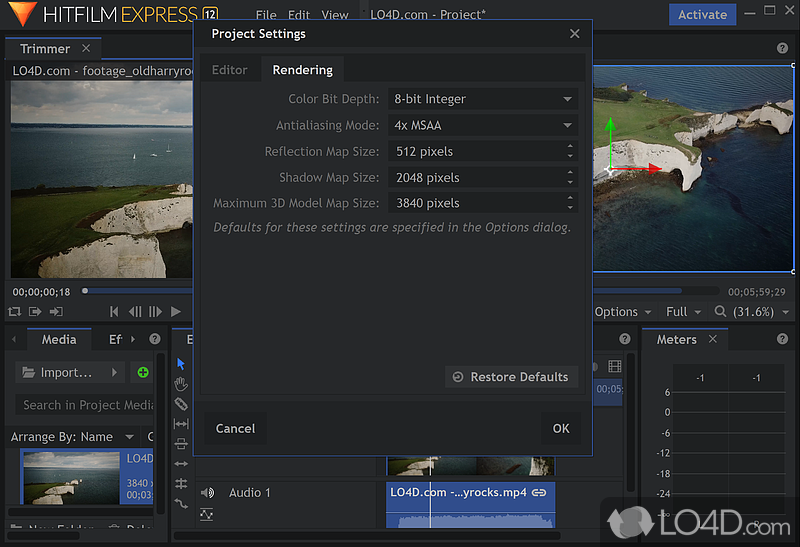The height and width of the screenshot is (547, 800).
Task: Toggle the Snapping icon in timeline toolbar
Action: [x=181, y=483]
